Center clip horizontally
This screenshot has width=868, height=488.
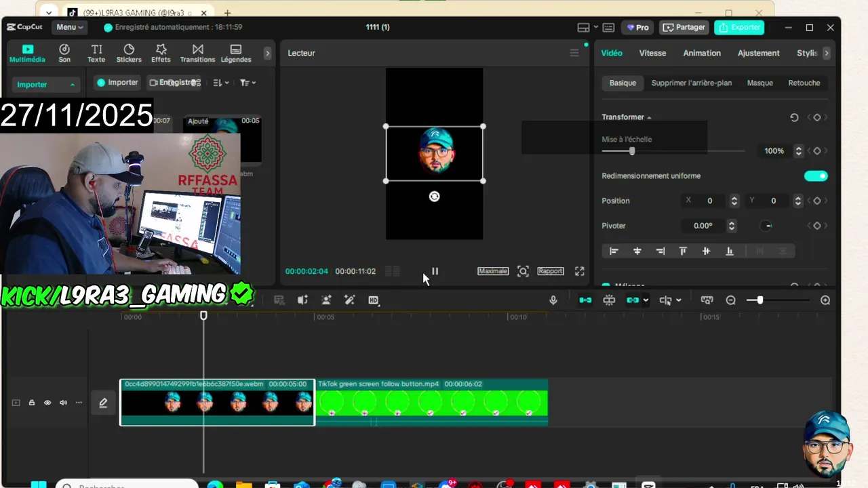(637, 251)
